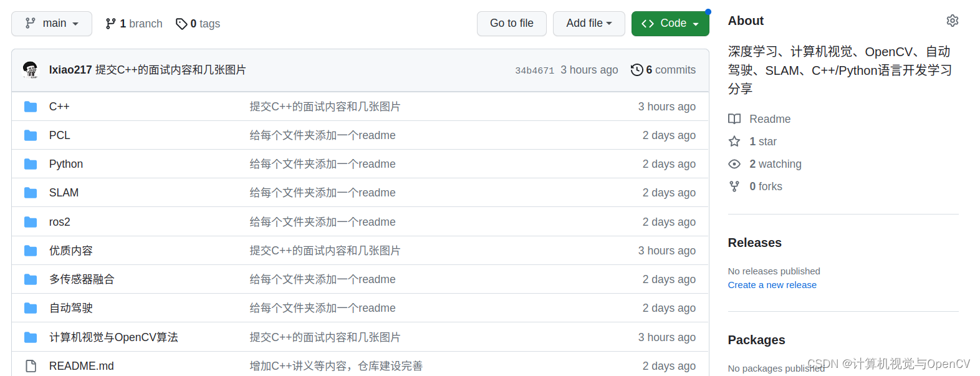Screen dimensions: 980x376
Task: View the 0 forks link
Action: coord(766,186)
